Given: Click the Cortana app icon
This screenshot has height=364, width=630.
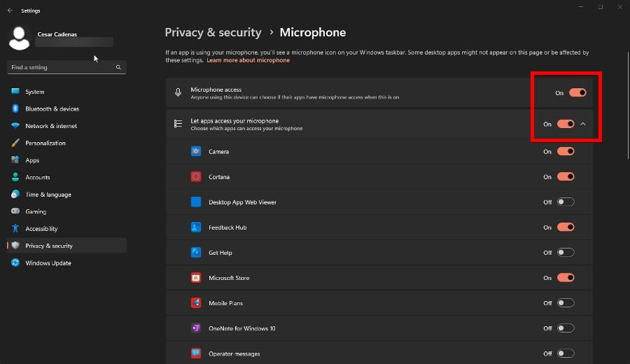Looking at the screenshot, I should (x=196, y=177).
